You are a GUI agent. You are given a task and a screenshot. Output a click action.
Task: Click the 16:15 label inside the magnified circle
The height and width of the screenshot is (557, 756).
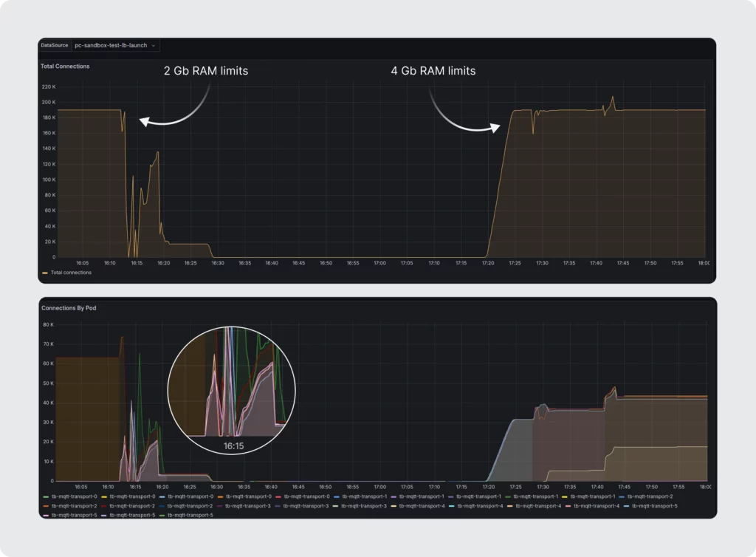point(234,446)
